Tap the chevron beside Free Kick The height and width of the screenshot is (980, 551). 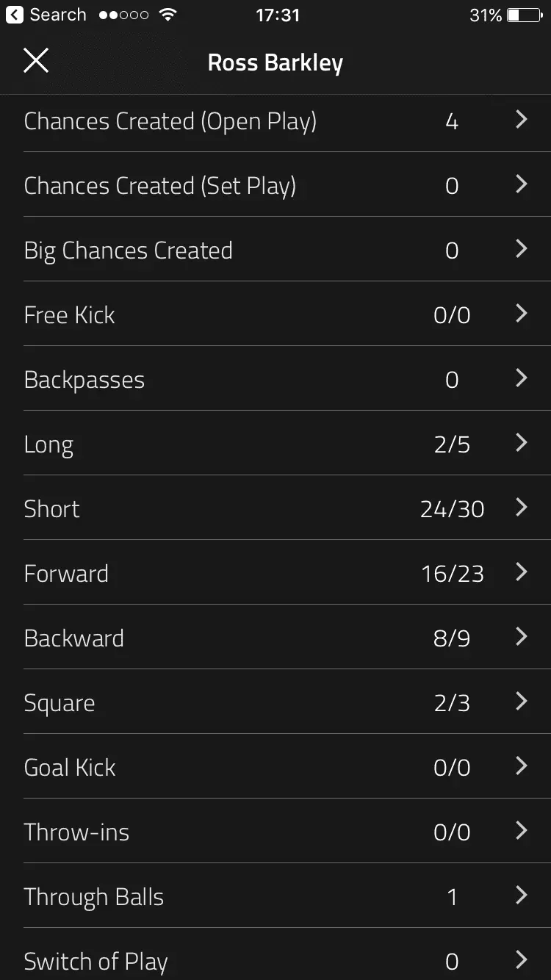point(521,314)
